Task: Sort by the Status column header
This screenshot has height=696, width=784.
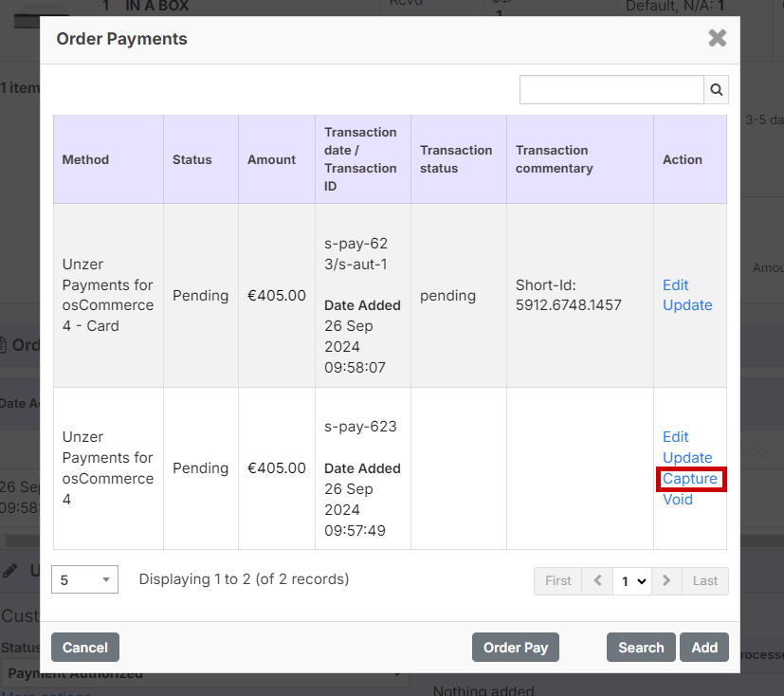Action: (x=201, y=159)
